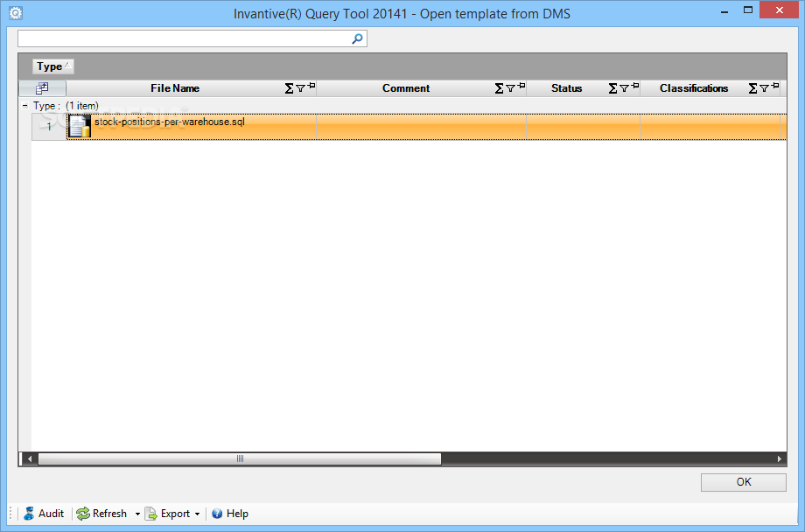Select row header number 1
This screenshot has width=805, height=532.
click(49, 127)
